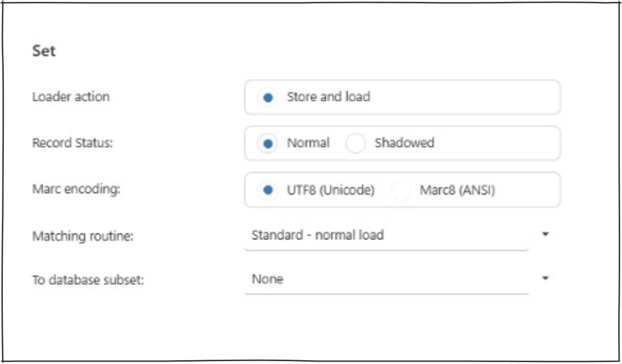Open the To database subset dropdown arrow
This screenshot has width=622, height=364.
tap(545, 278)
